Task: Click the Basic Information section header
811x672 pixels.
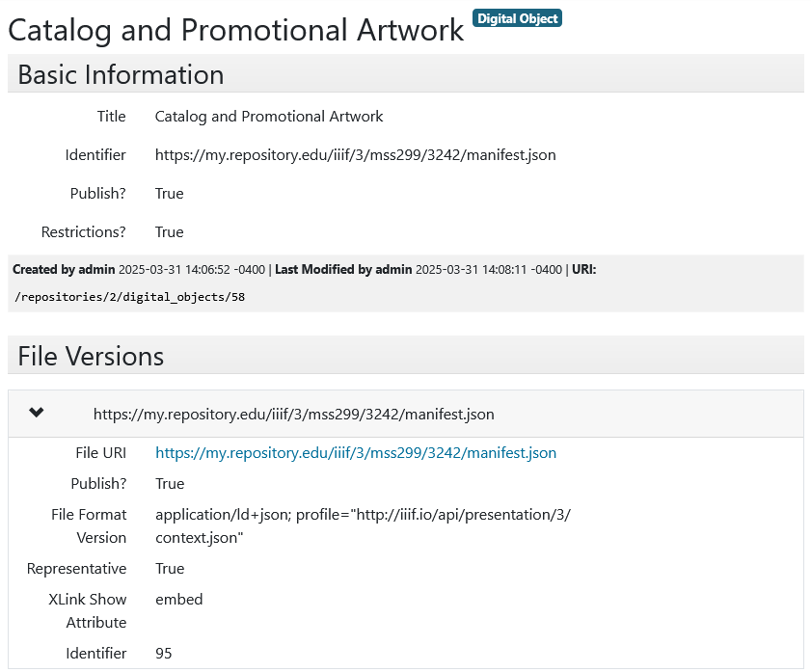Action: pyautogui.click(x=121, y=73)
